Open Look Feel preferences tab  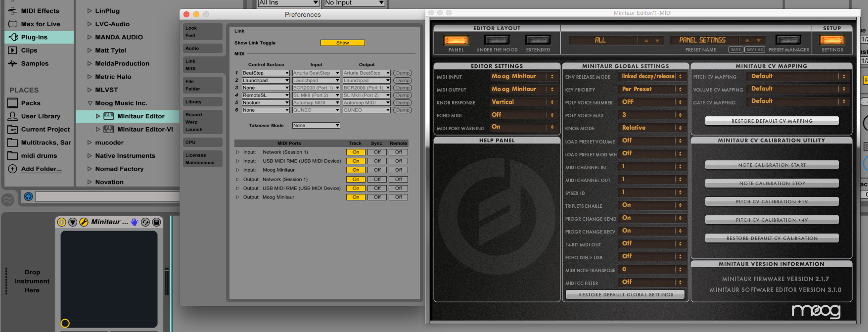pos(203,32)
